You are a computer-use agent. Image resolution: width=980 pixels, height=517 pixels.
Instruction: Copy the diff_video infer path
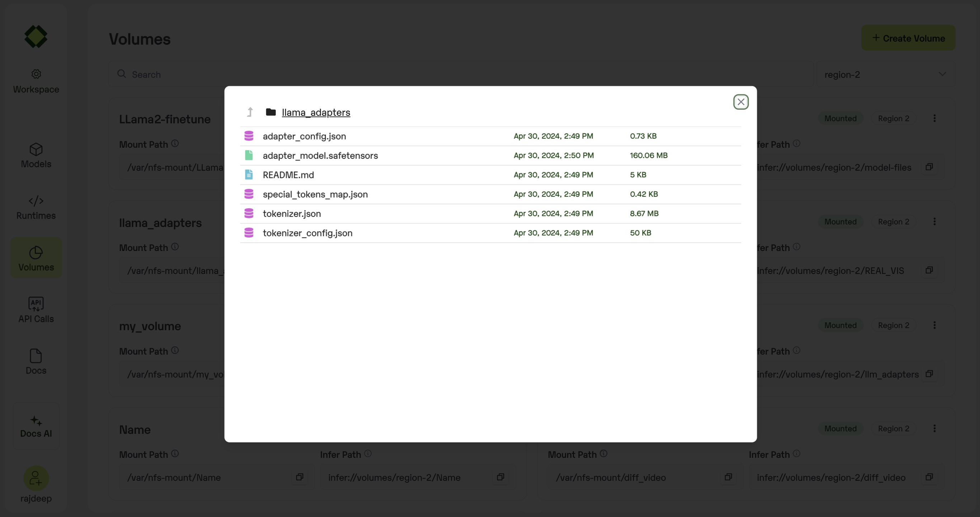coord(929,477)
